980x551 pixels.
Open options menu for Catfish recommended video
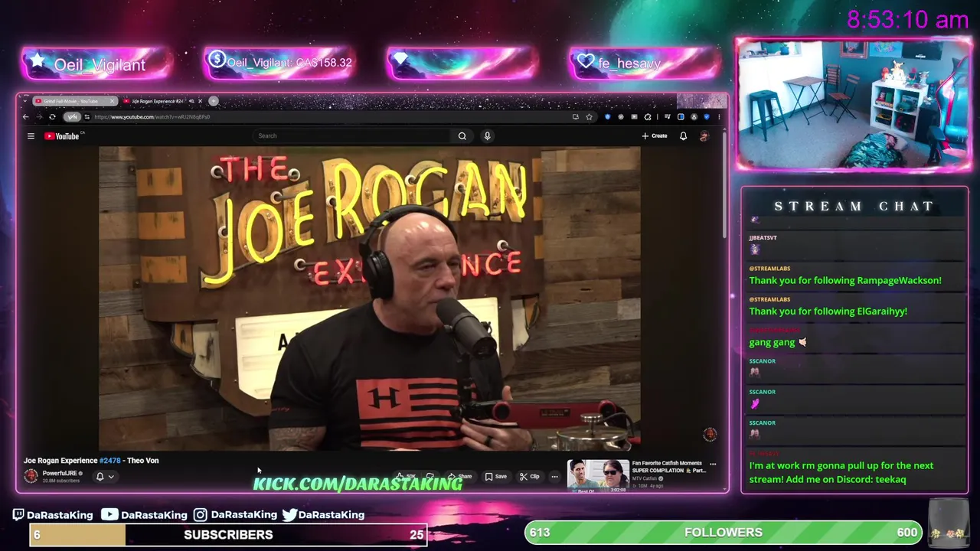(x=713, y=464)
